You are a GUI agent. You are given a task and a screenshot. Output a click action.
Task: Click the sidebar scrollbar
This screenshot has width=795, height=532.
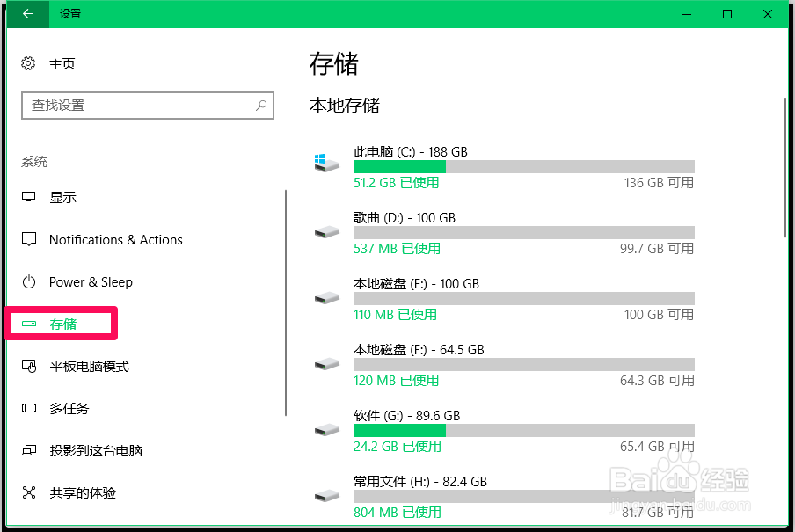click(x=286, y=302)
